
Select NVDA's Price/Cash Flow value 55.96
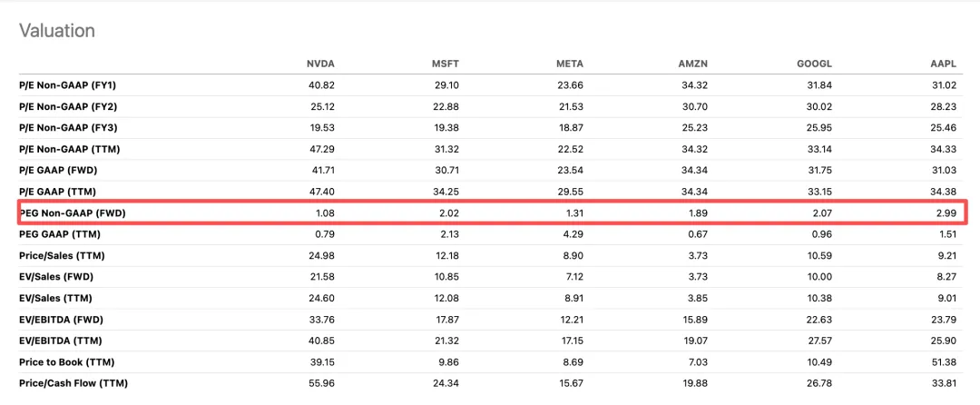coord(322,383)
